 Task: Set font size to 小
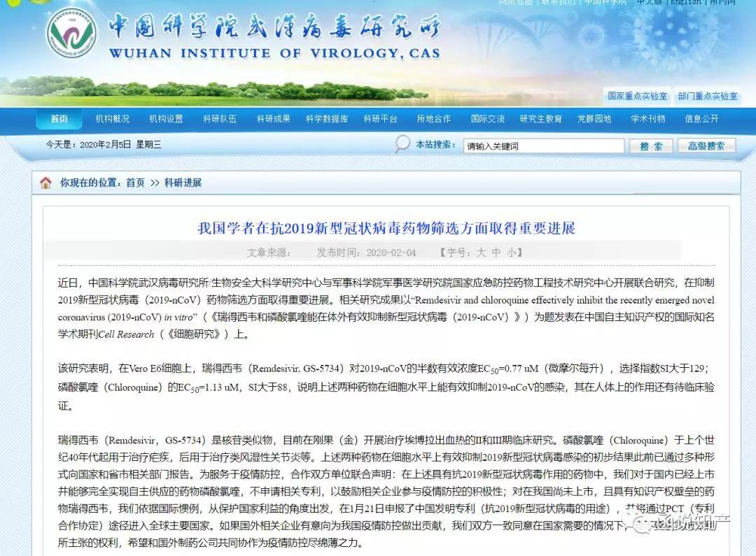[512, 252]
